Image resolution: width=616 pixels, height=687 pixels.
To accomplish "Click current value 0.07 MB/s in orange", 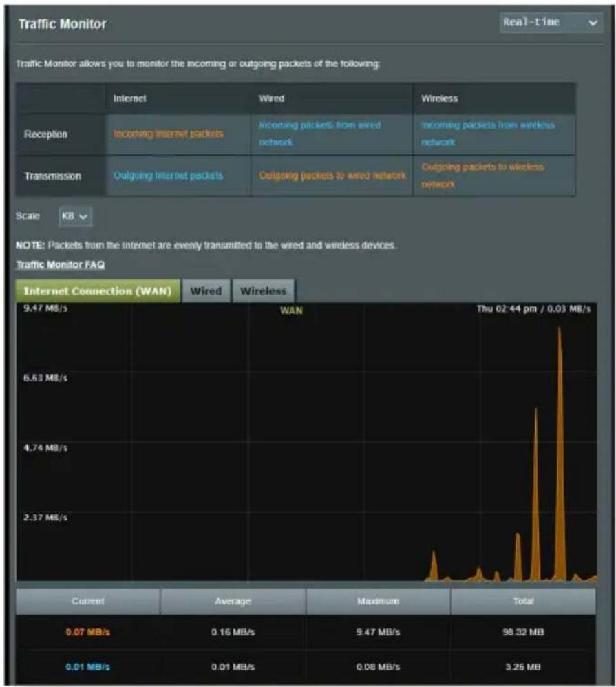I will click(87, 632).
